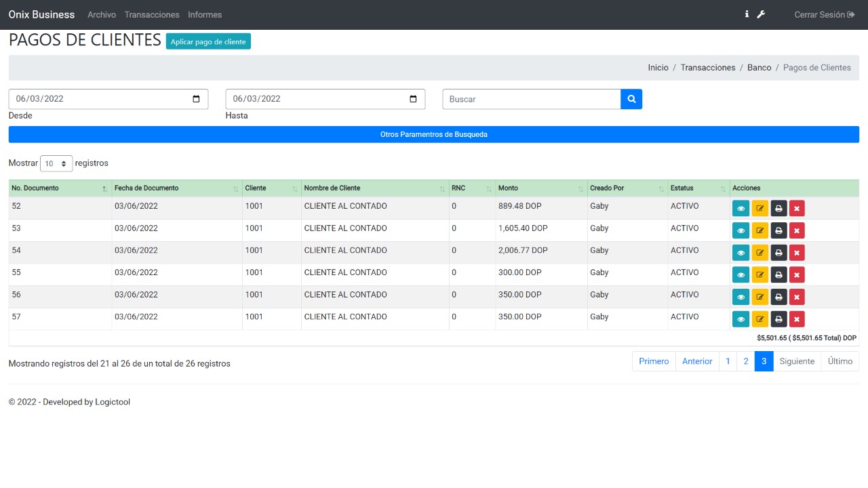Click the Desde date field
This screenshot has width=868, height=488.
tap(108, 99)
